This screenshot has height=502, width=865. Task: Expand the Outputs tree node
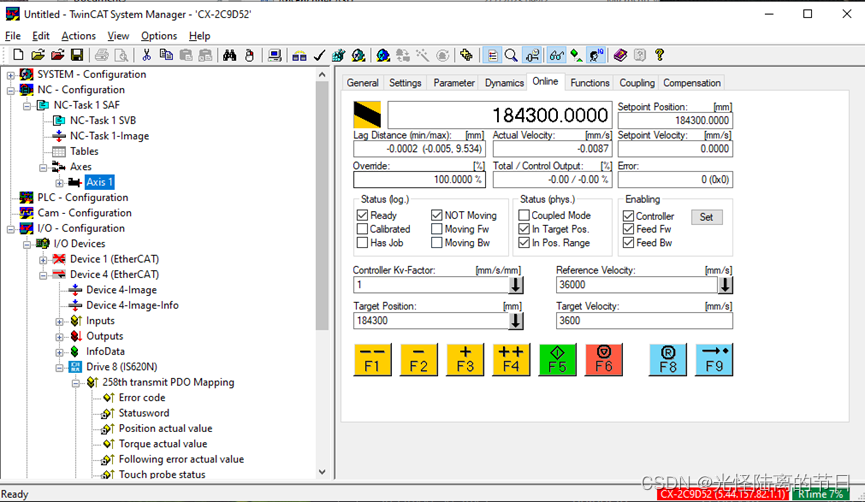click(x=60, y=337)
